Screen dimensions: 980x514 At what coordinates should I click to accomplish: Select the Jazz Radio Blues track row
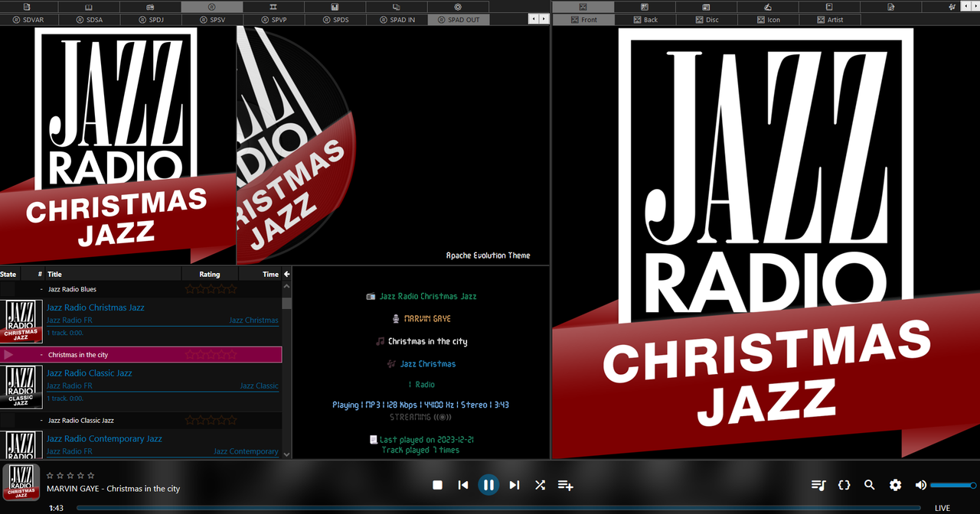coord(141,289)
